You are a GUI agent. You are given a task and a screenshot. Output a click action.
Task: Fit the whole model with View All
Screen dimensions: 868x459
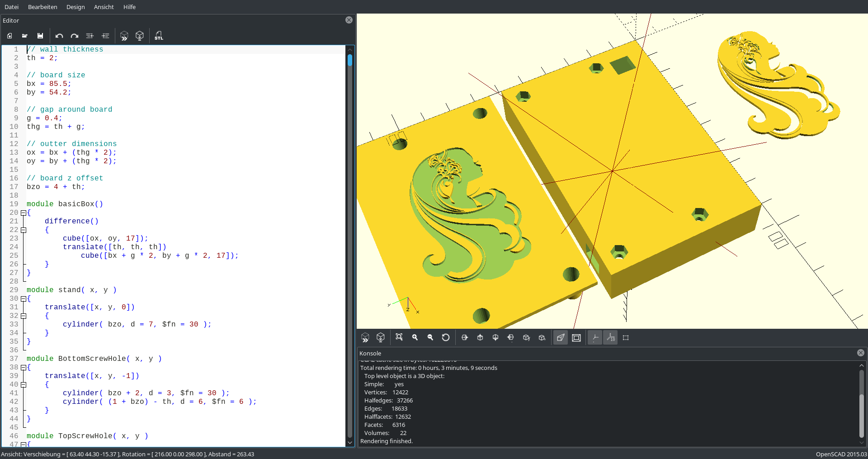(x=399, y=337)
